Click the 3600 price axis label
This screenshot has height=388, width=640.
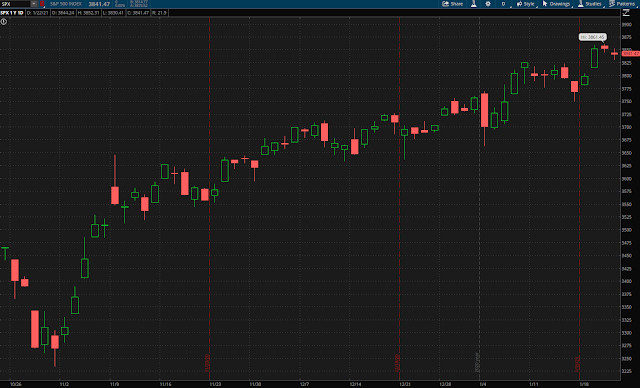click(x=627, y=179)
